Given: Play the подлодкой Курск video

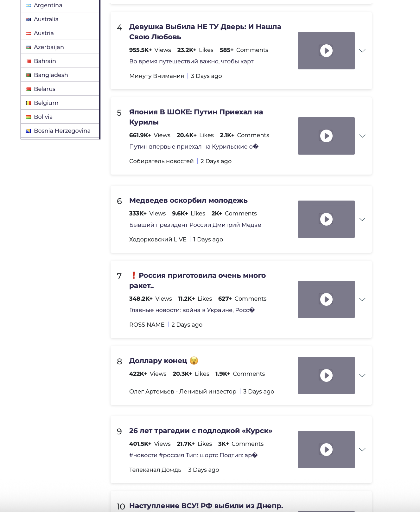Looking at the screenshot, I should (326, 450).
